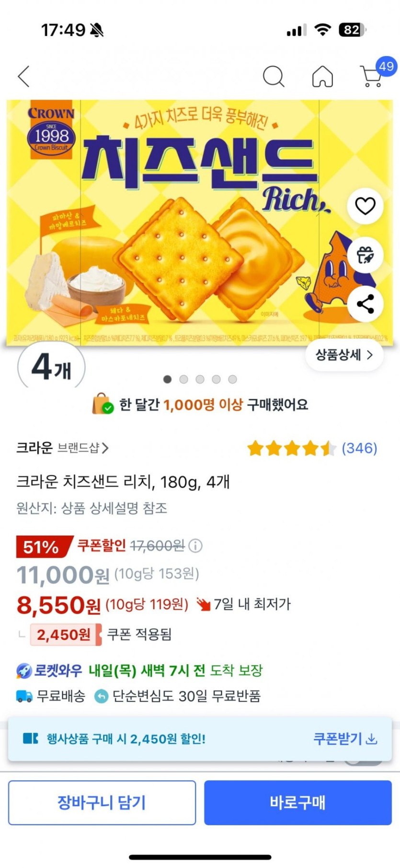This screenshot has height=868, width=400.
Task: Select the third image carousel dot
Action: [x=200, y=379]
